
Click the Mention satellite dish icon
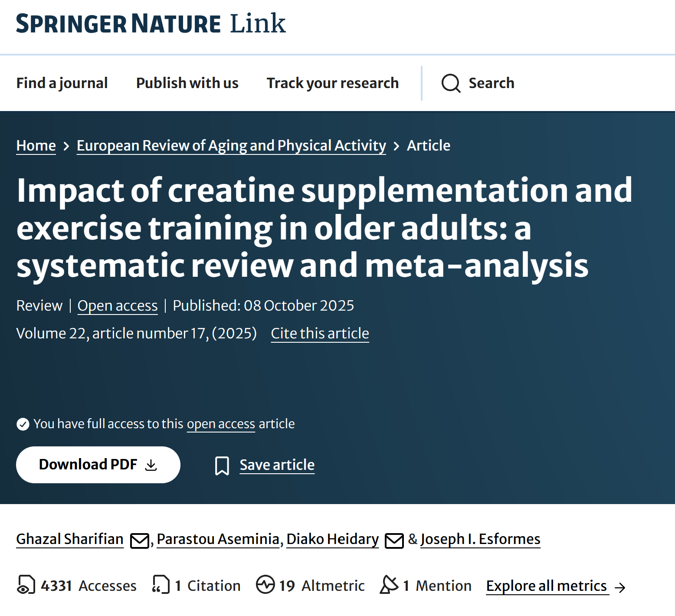coord(389,585)
